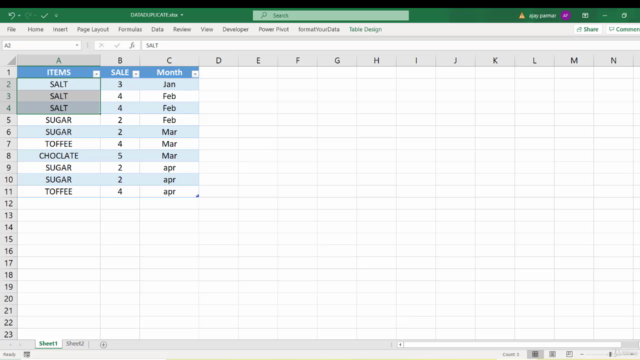This screenshot has width=640, height=360.
Task: Open the ITEMS column filter dropdown
Action: coord(96,73)
